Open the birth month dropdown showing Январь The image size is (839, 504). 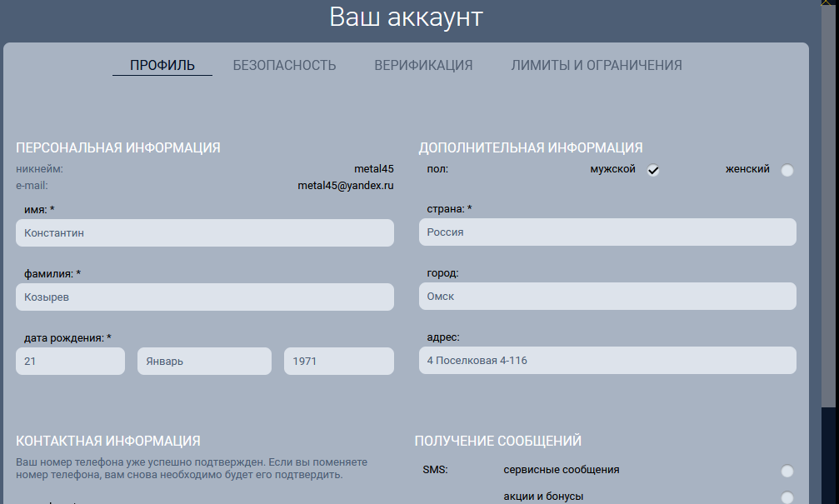[204, 362]
